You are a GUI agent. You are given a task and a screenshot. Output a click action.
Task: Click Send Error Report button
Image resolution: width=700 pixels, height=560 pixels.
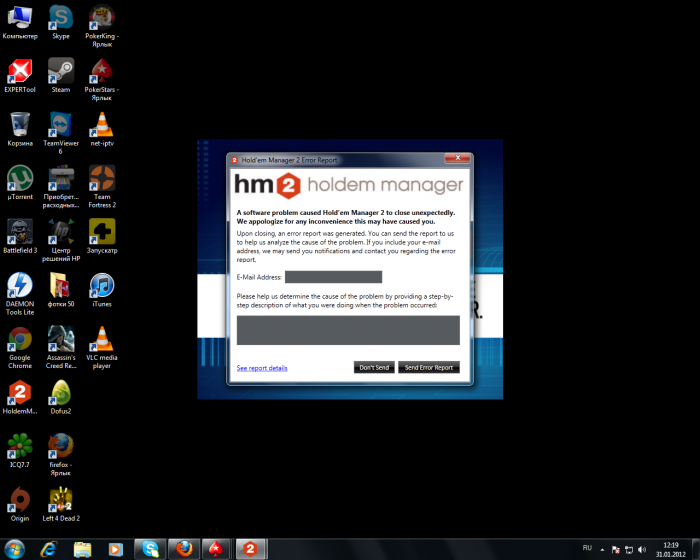pos(429,368)
